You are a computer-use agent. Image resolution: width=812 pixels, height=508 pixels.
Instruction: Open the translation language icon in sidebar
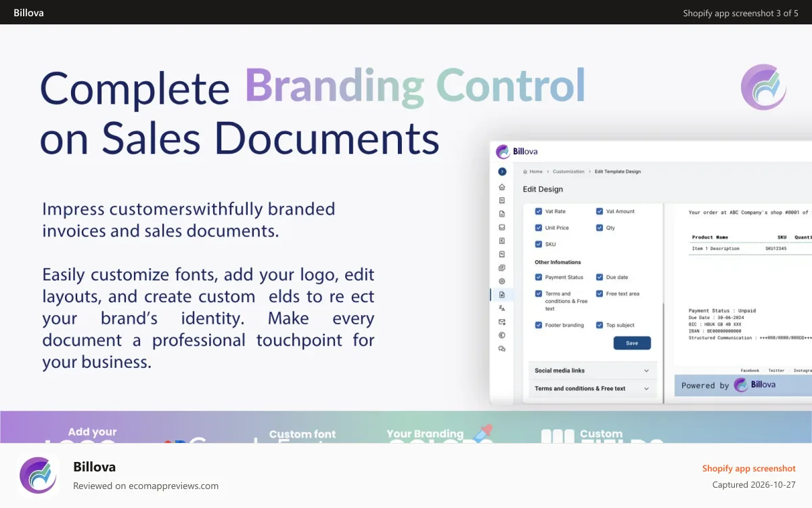(x=502, y=308)
